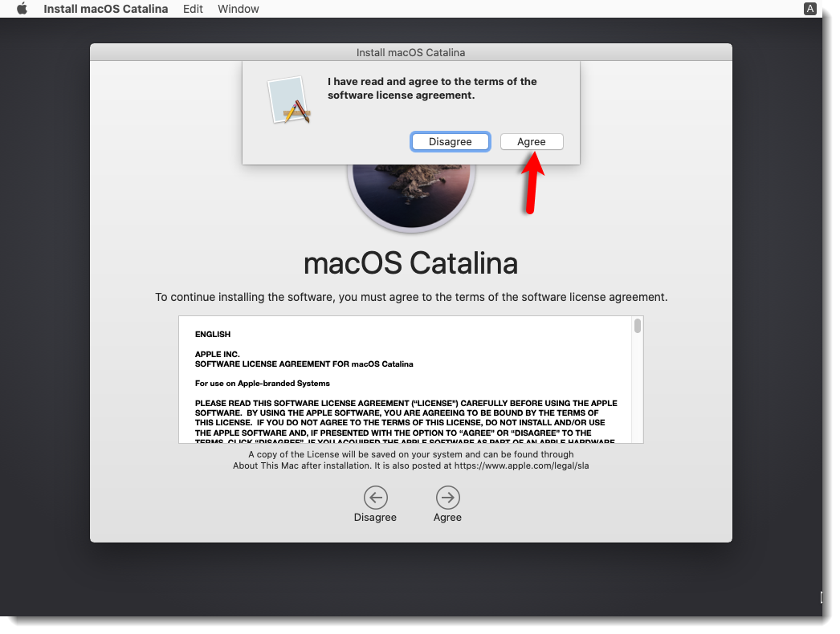840x634 pixels.
Task: Click the "SOFTWARE LICENSE AGREEMENT FOR macOS Catalina" line
Action: point(304,364)
